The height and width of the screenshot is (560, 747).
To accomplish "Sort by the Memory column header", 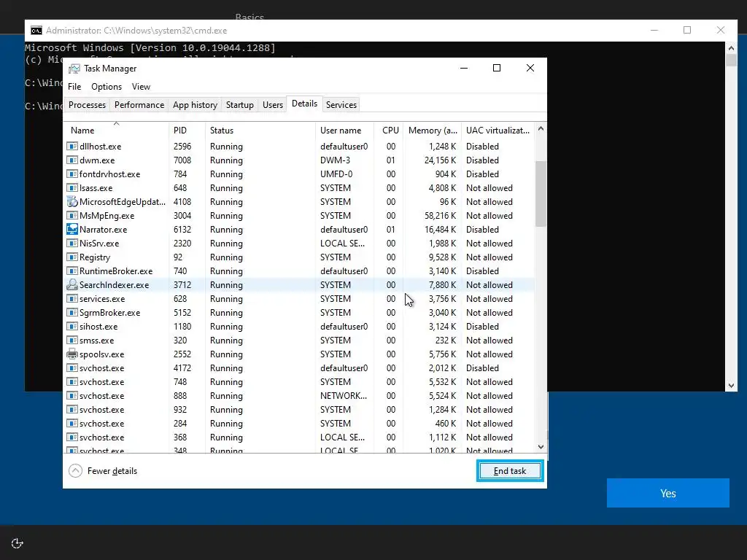I will tap(433, 130).
